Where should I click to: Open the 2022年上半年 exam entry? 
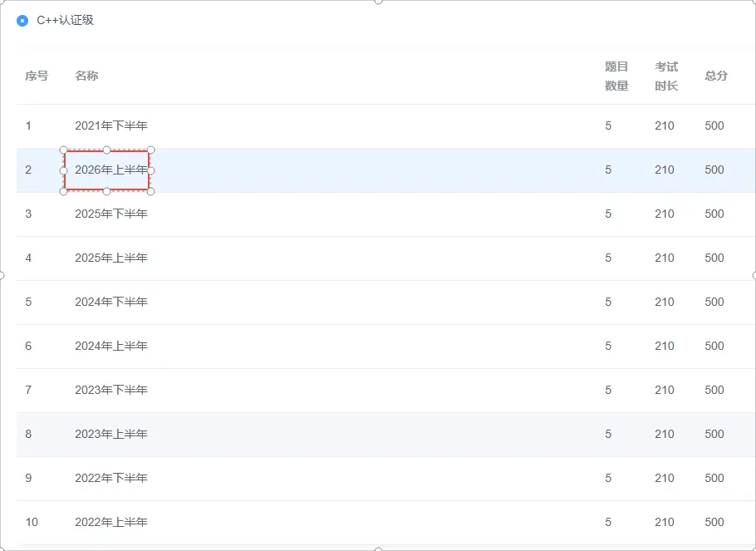click(110, 522)
